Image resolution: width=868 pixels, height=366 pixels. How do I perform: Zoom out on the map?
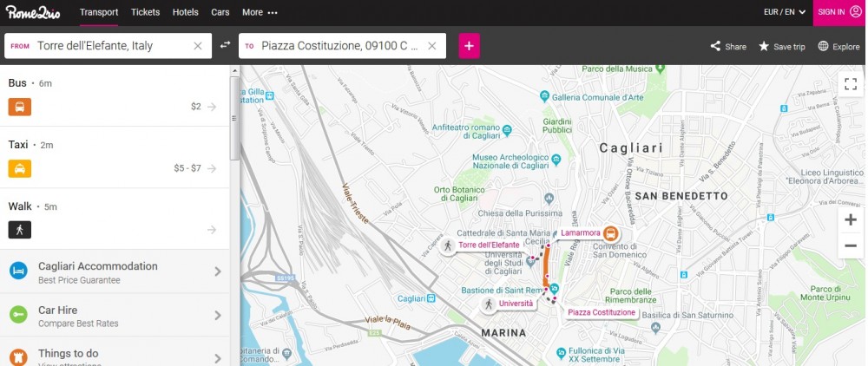pyautogui.click(x=851, y=246)
